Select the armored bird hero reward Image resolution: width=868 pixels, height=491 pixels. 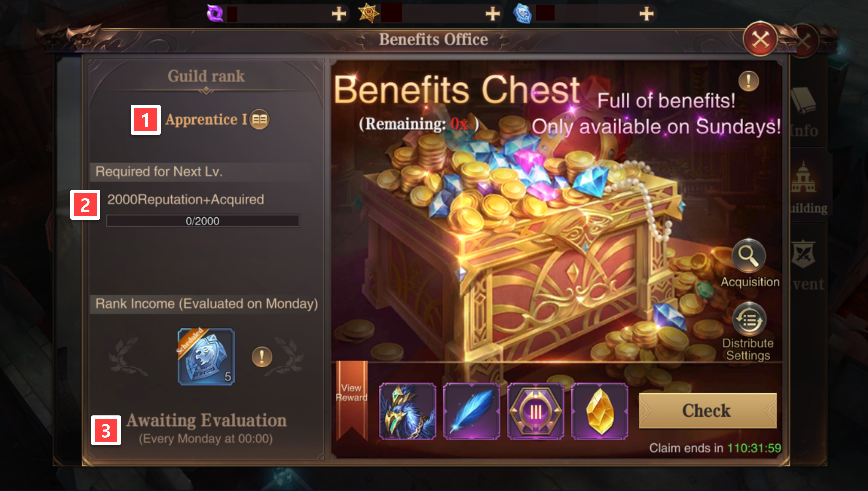(407, 411)
